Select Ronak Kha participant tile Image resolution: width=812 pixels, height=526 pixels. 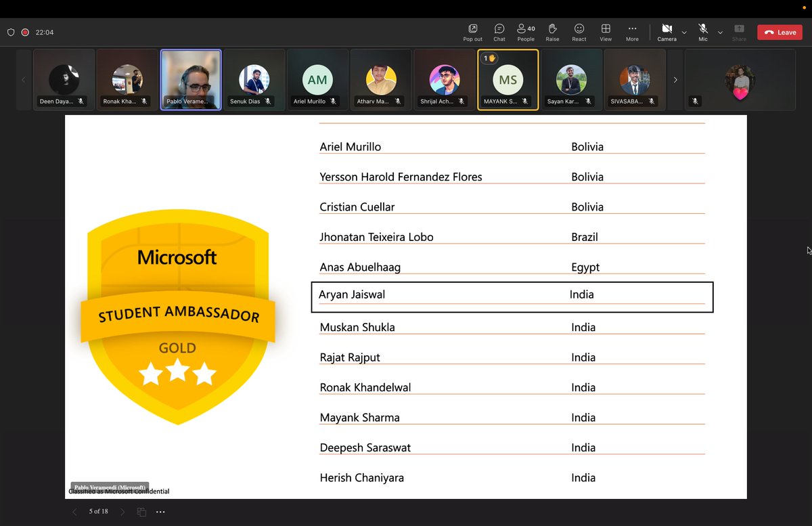coord(127,80)
